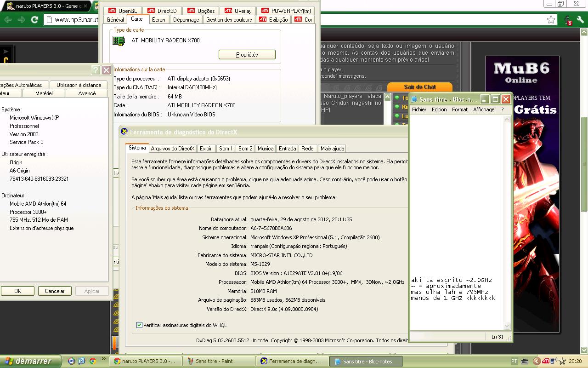Image resolution: width=588 pixels, height=368 pixels.
Task: Click the on-screen keyboard taskbar icon
Action: (x=525, y=361)
